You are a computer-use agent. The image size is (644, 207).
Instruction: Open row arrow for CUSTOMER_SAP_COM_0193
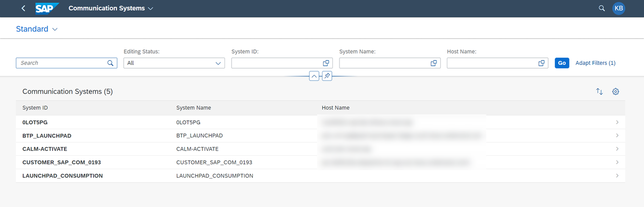click(x=617, y=162)
